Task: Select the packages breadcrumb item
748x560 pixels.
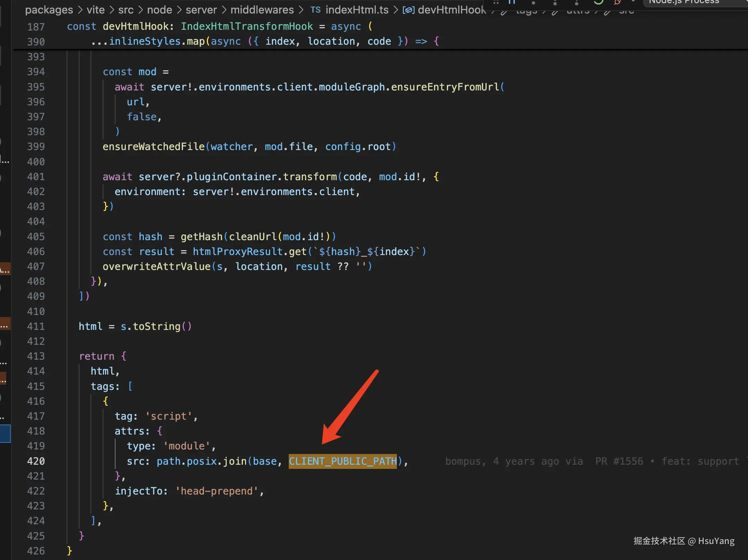Action: (x=49, y=10)
